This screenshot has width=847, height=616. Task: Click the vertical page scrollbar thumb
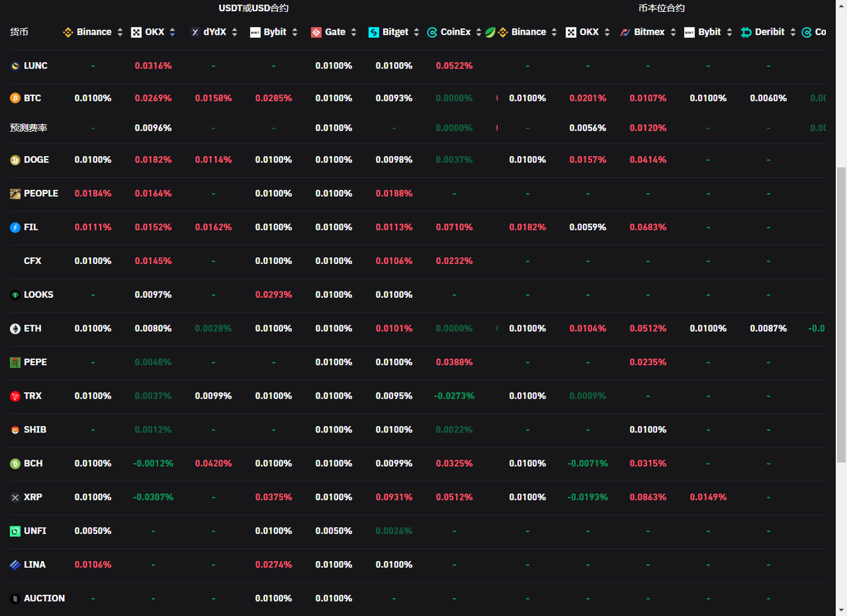click(841, 315)
